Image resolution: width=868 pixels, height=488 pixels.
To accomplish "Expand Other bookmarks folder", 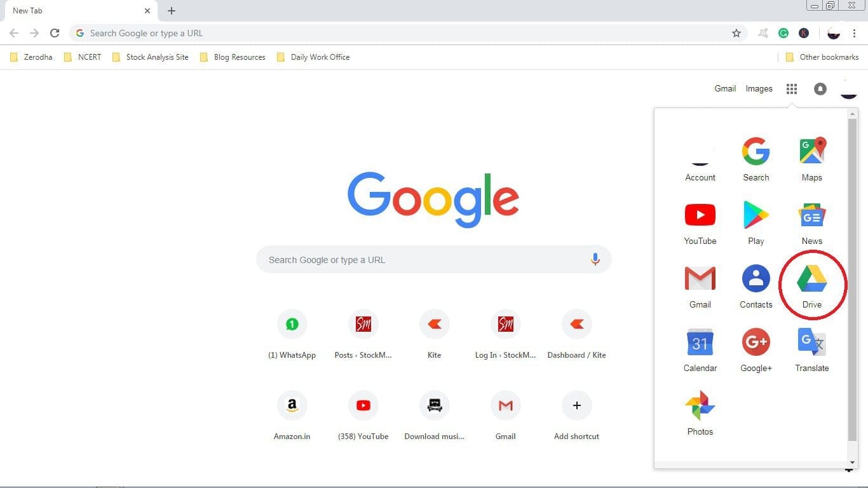I will [x=822, y=57].
